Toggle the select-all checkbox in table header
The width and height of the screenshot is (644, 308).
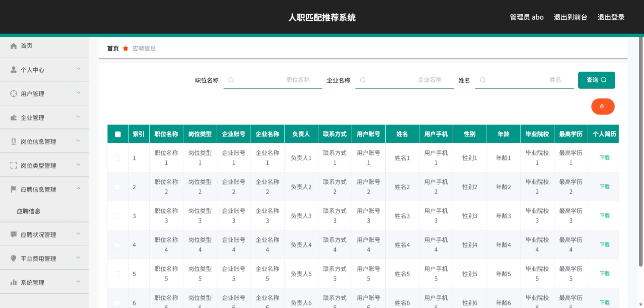118,134
